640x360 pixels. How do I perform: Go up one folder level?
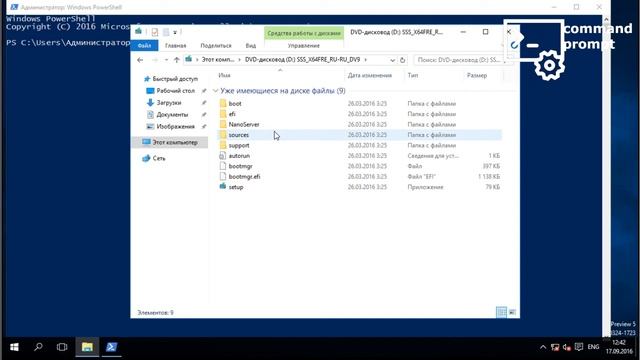click(x=176, y=60)
